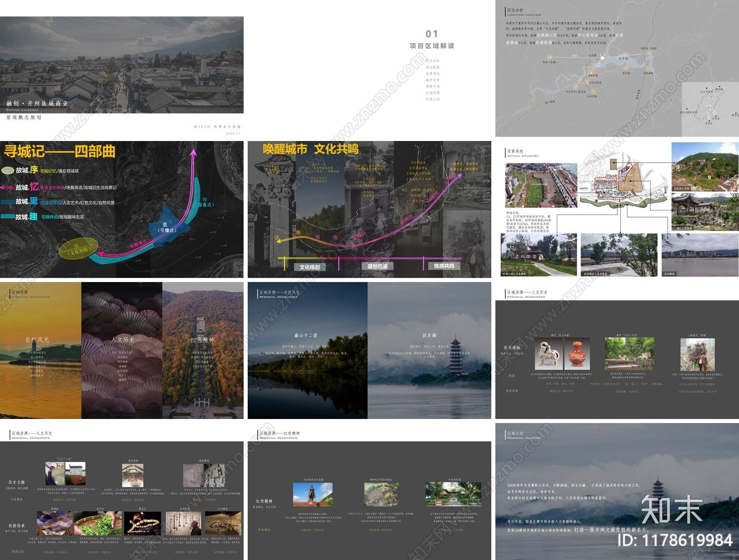Select the '区位分析' slide title
This screenshot has height=560, width=739.
[x=515, y=10]
